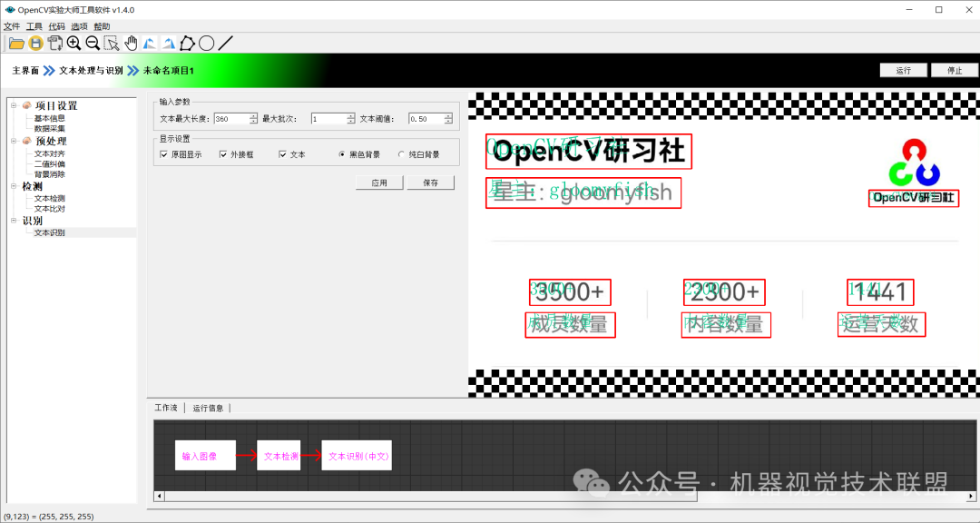Switch to the 工作流 tab

point(166,408)
